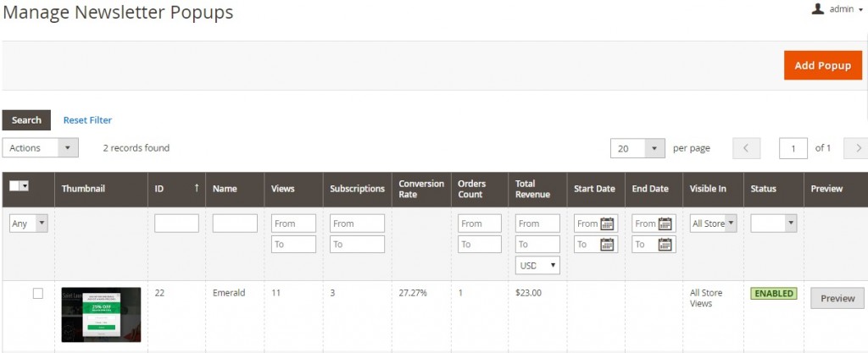Click the Add Popup button
This screenshot has height=353, width=868.
pyautogui.click(x=822, y=65)
